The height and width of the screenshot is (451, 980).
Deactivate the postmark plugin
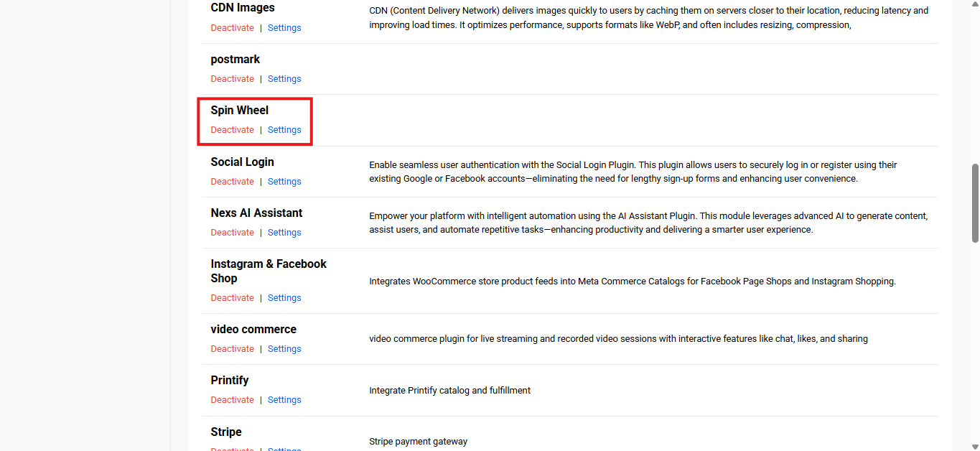232,79
